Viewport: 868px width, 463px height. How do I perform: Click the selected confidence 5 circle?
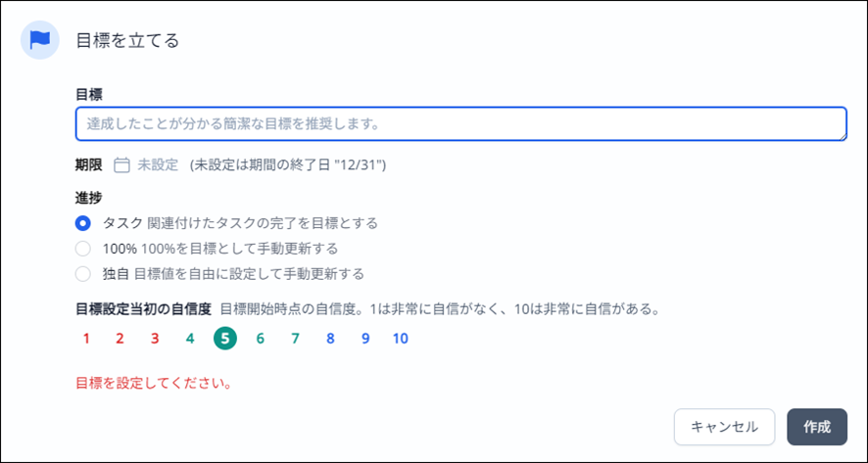(x=225, y=339)
